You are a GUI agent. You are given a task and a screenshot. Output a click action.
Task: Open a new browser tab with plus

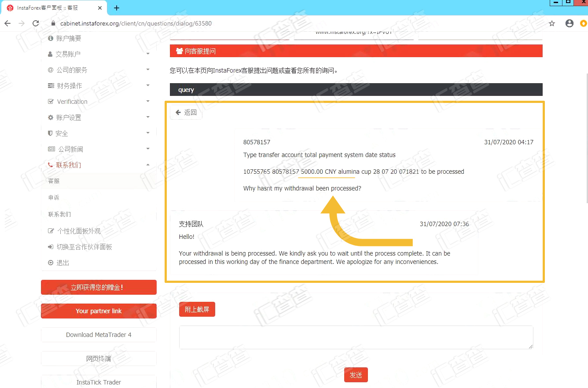tap(117, 8)
